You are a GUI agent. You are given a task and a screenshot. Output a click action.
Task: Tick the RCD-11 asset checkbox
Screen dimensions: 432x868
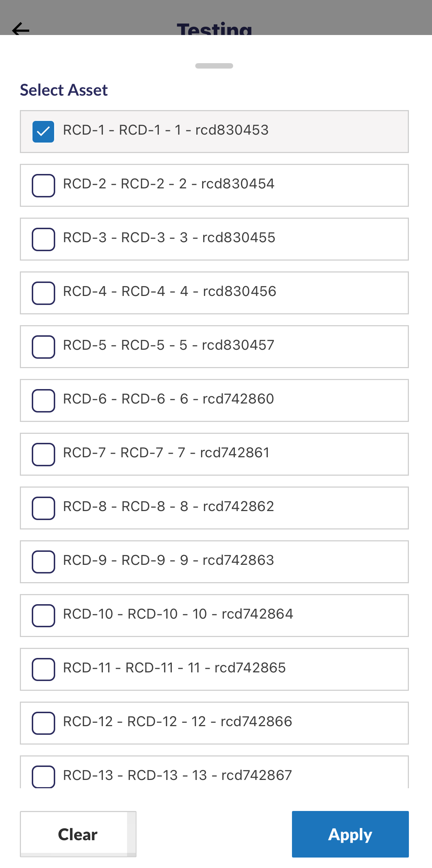43,669
